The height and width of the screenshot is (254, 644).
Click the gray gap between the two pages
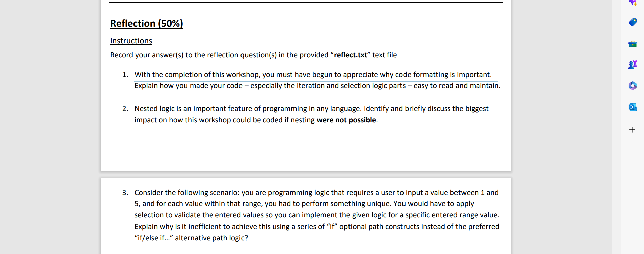pos(305,174)
